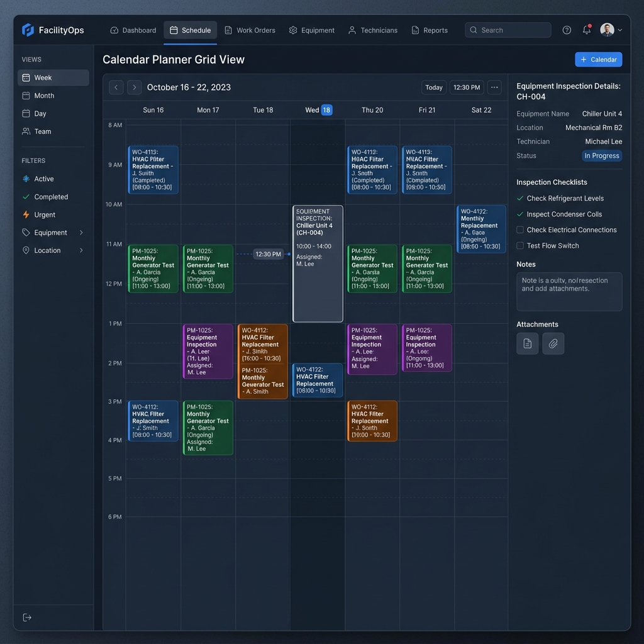Go to previous week arrow
The height and width of the screenshot is (644, 644).
pos(116,87)
